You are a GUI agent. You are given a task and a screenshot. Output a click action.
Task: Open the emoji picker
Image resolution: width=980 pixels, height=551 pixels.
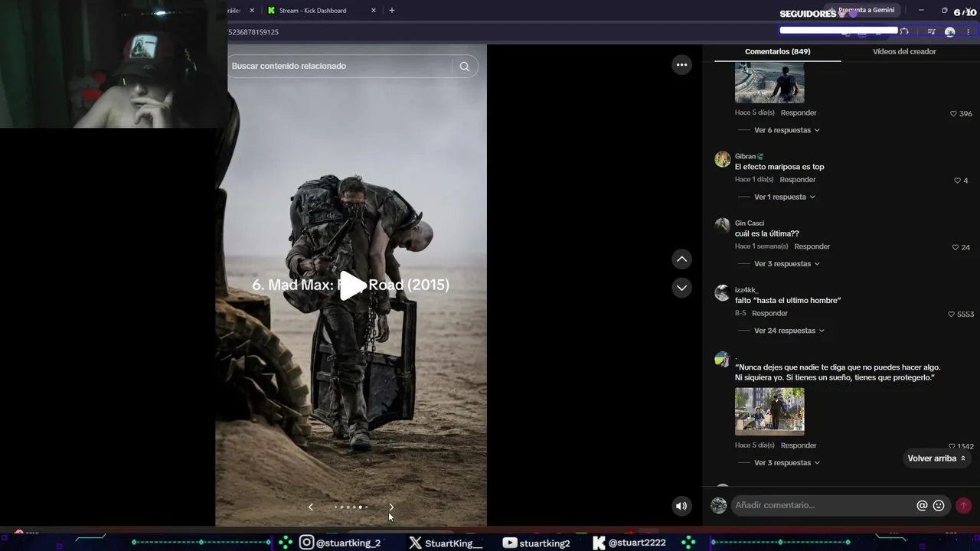tap(939, 506)
